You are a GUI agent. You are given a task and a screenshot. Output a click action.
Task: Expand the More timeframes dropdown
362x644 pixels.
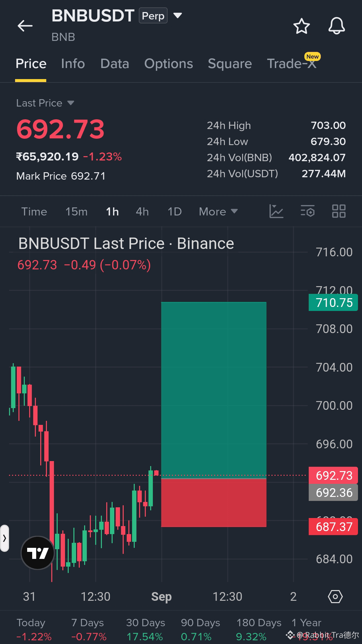218,211
